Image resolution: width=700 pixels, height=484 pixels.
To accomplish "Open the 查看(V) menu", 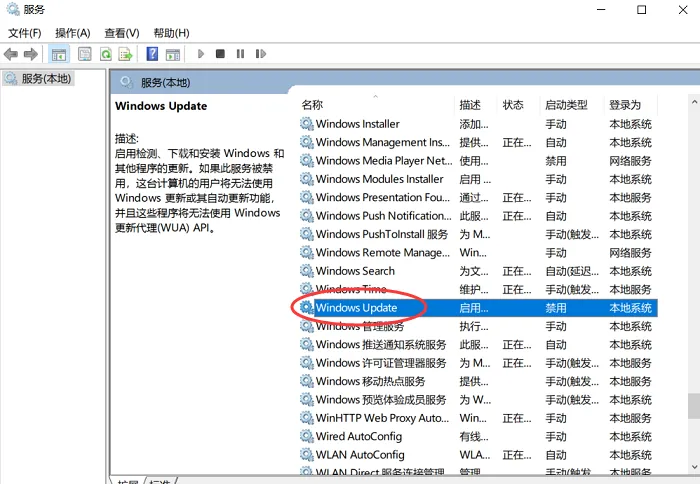I will pyautogui.click(x=122, y=33).
